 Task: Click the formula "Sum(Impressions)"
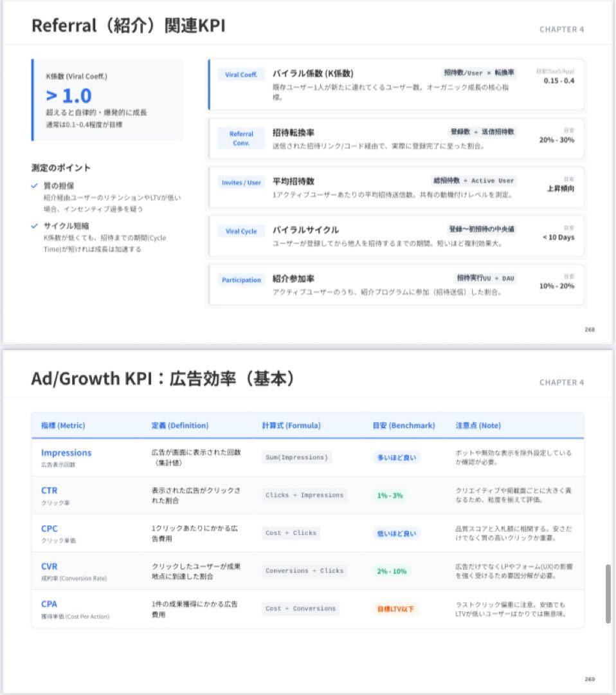[296, 458]
